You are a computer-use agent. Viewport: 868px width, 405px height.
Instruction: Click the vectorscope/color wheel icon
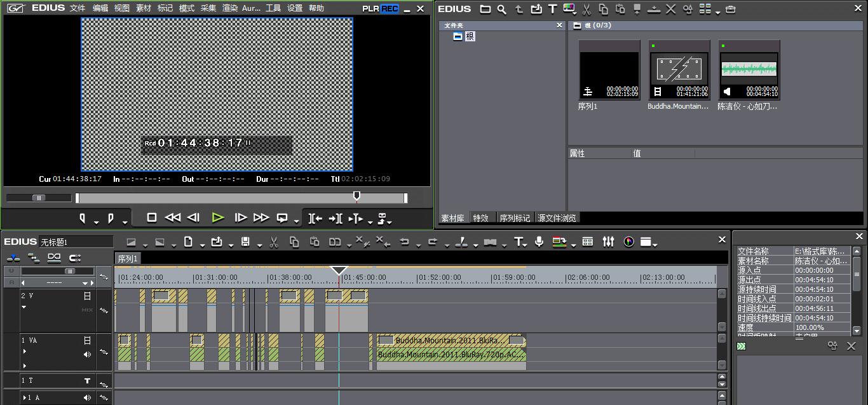pyautogui.click(x=628, y=242)
